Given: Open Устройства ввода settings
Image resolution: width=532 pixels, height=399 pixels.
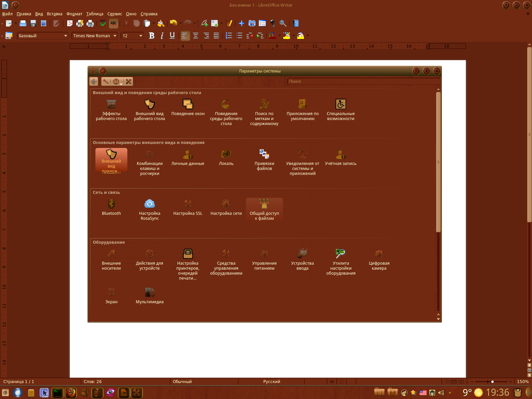Looking at the screenshot, I should (x=303, y=260).
